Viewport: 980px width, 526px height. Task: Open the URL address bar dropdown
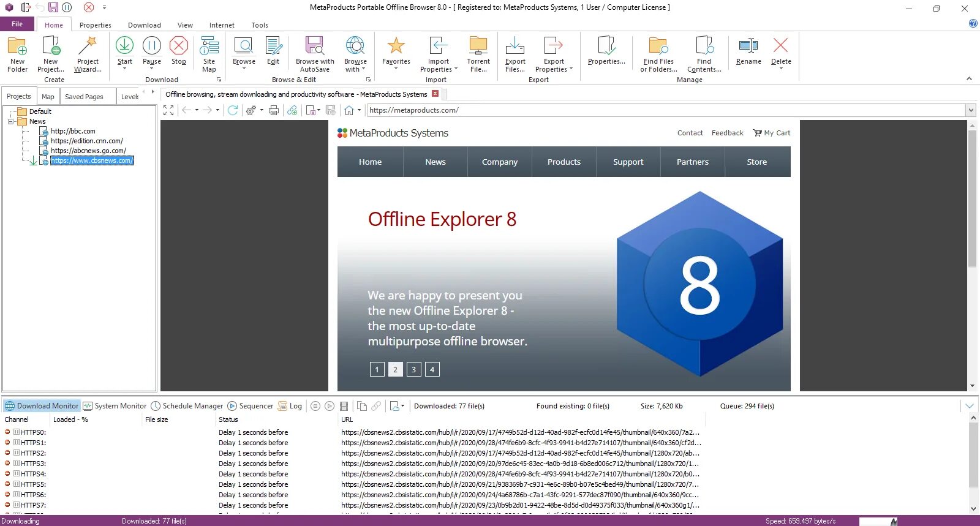pyautogui.click(x=971, y=110)
